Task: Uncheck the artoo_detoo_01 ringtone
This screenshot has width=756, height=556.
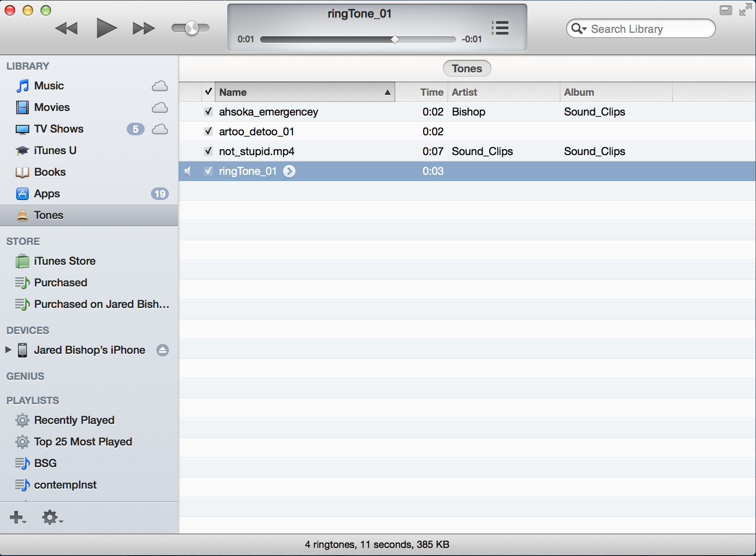Action: click(208, 131)
